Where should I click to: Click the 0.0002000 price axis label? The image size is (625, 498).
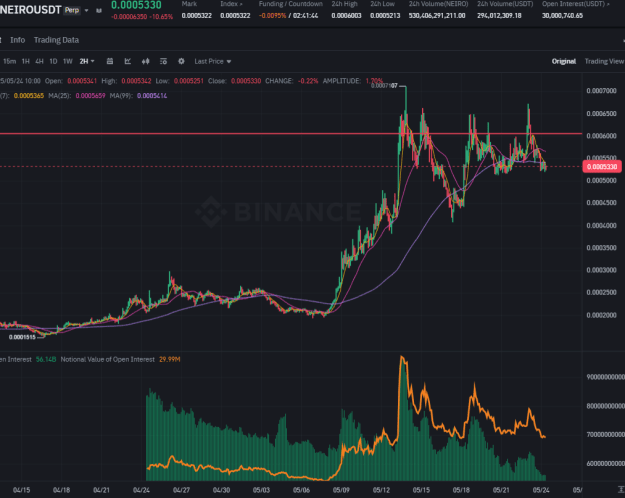click(601, 315)
